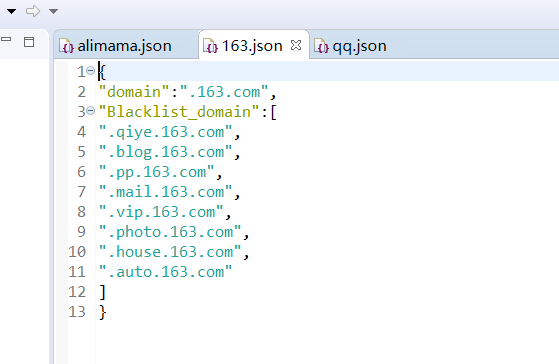
Task: Click line number 13 in the gutter
Action: [x=77, y=312]
